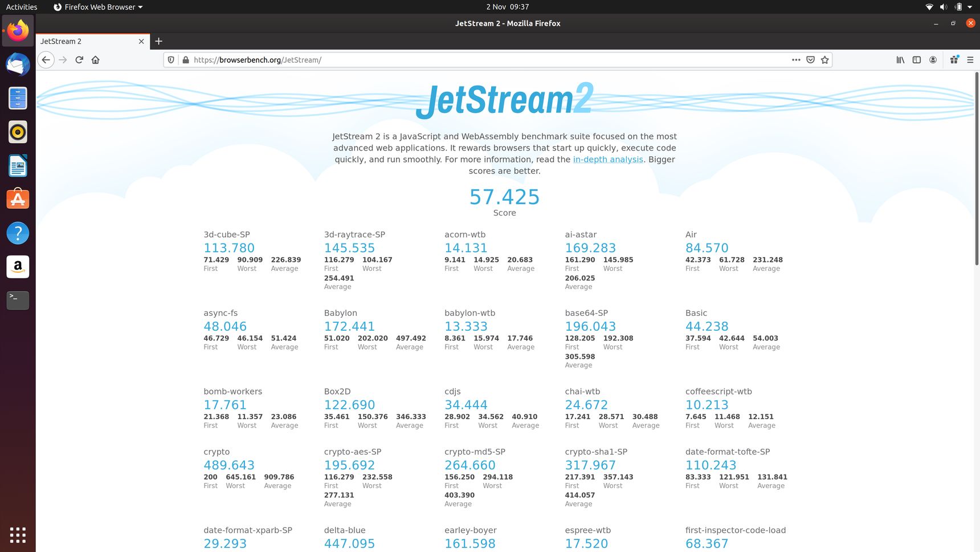The height and width of the screenshot is (552, 980).
Task: Open a new tab with plus button
Action: [x=159, y=41]
